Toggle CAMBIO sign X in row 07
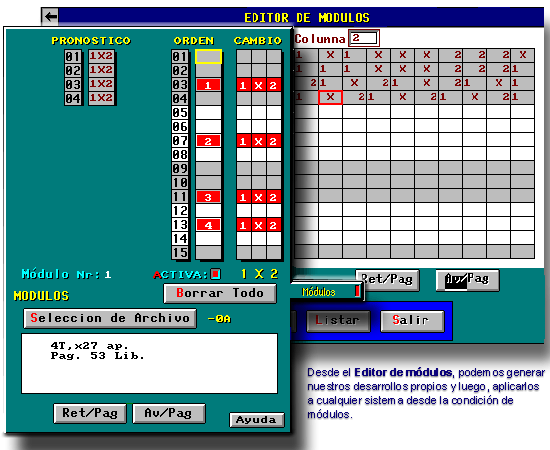 tap(259, 141)
